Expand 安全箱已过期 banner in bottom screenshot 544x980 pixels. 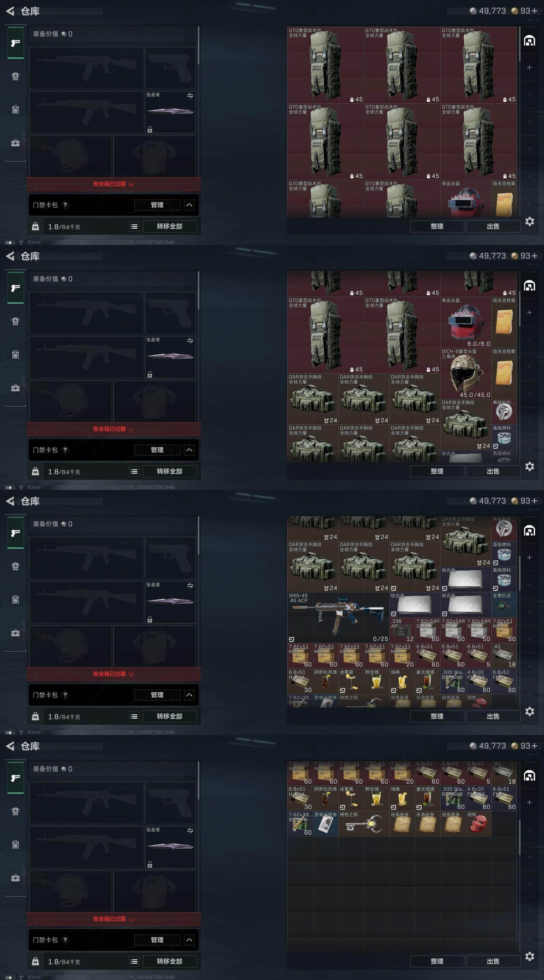[x=114, y=919]
